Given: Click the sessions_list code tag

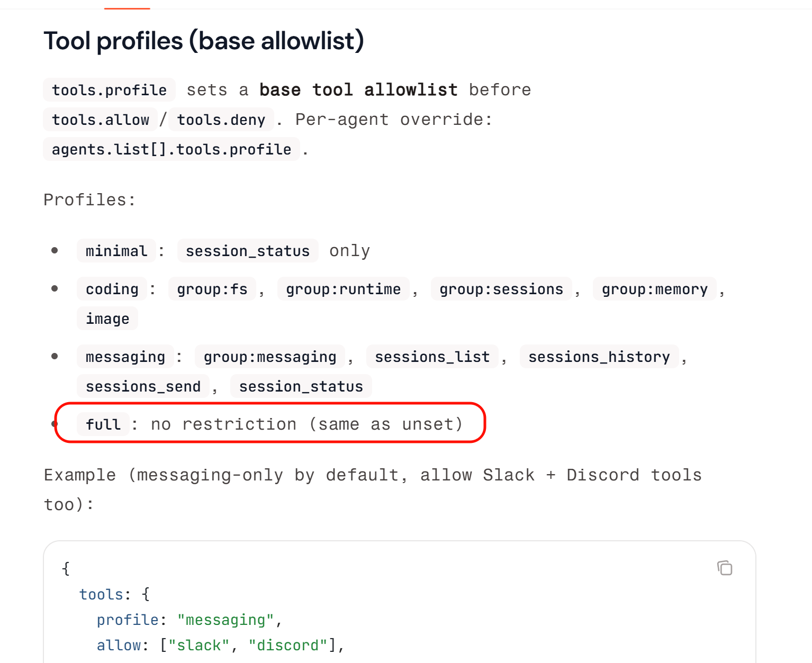Looking at the screenshot, I should coord(432,357).
